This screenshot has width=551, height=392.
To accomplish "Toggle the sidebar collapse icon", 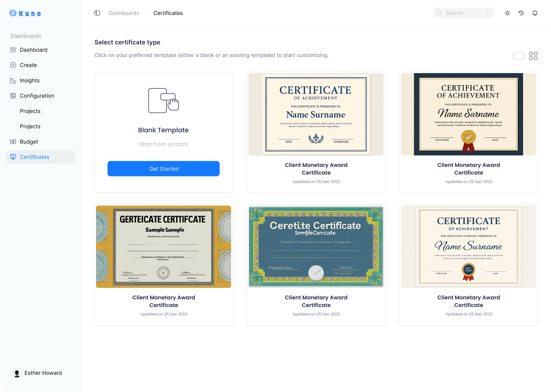I will coord(97,13).
